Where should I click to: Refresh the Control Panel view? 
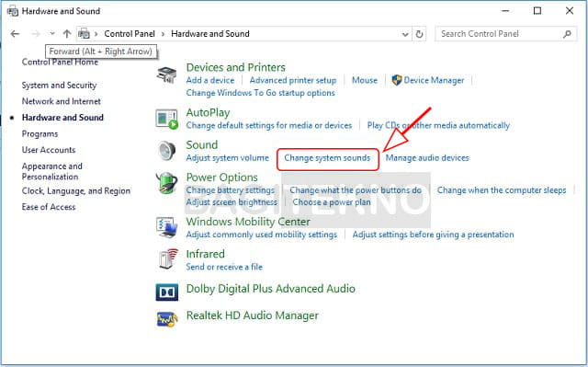click(419, 34)
